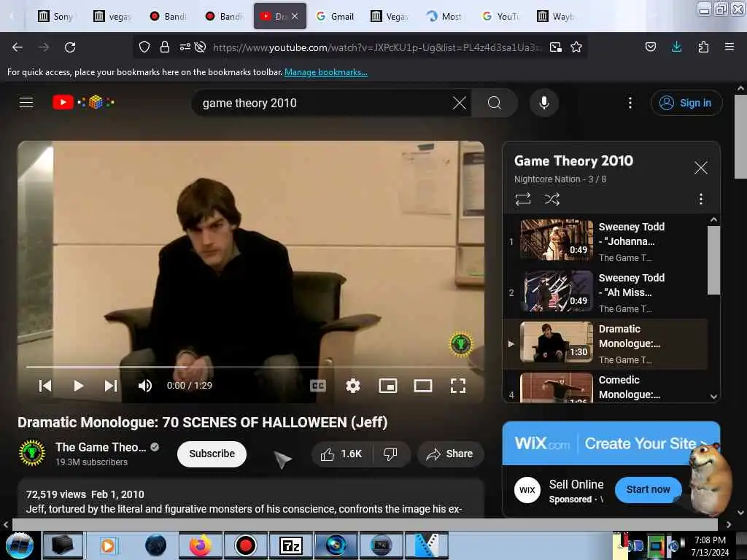Open the Bandicam recorder taskbar icon
The image size is (747, 560).
pyautogui.click(x=245, y=545)
